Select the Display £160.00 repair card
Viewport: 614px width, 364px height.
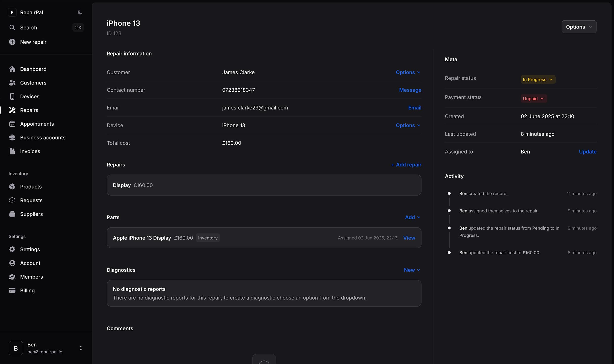tap(264, 185)
